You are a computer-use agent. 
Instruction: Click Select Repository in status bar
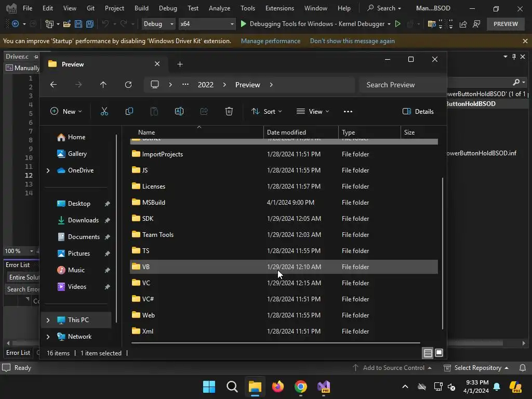[x=476, y=368]
